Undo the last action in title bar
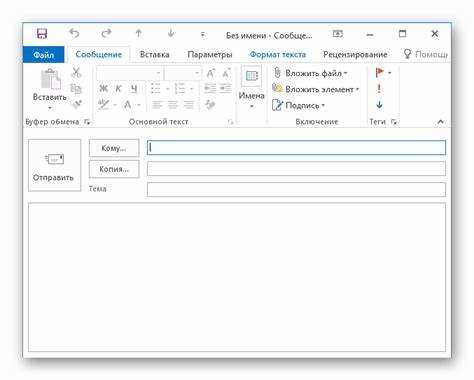This screenshot has height=380, width=474. 74,33
